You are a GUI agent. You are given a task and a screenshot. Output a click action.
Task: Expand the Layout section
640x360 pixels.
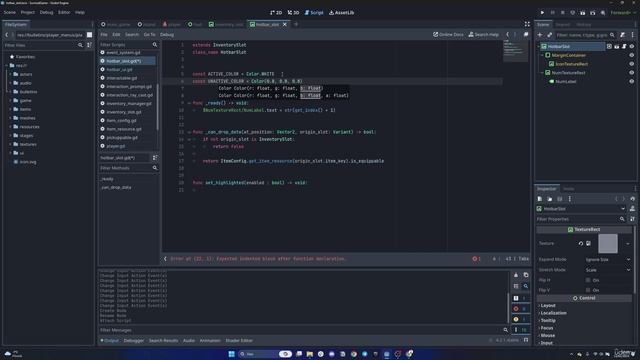pos(547,305)
